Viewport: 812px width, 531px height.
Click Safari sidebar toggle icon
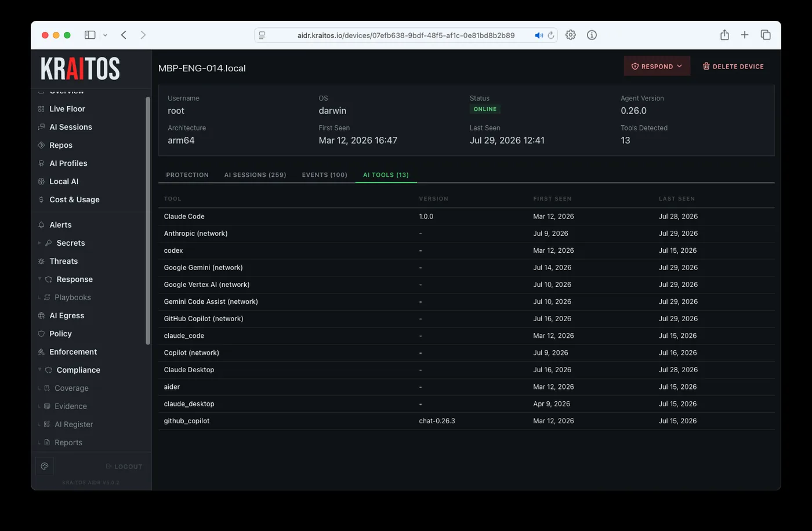coord(90,35)
